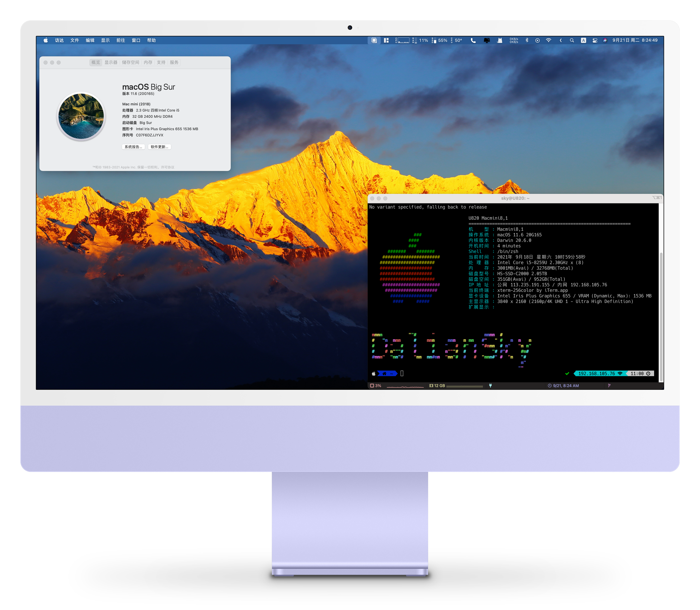The image size is (700, 610).
Task: Click the Bluetooth icon in menu bar
Action: (x=527, y=40)
